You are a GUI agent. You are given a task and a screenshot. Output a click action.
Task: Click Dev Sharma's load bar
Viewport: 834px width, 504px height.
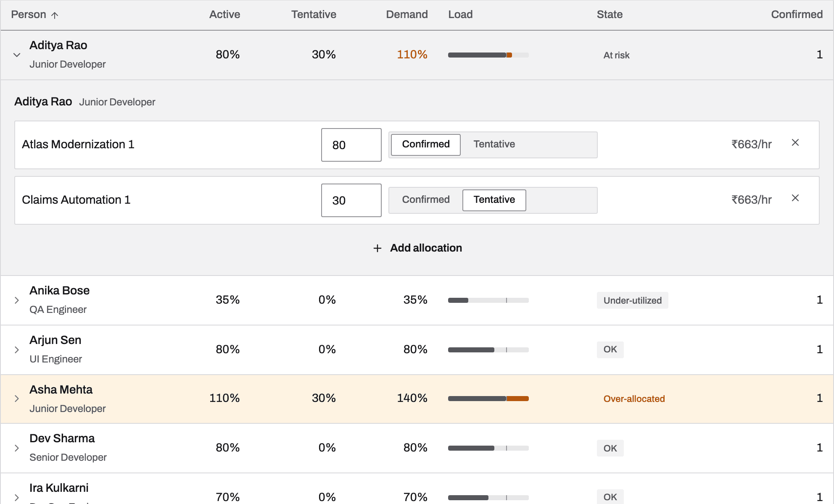(x=488, y=448)
